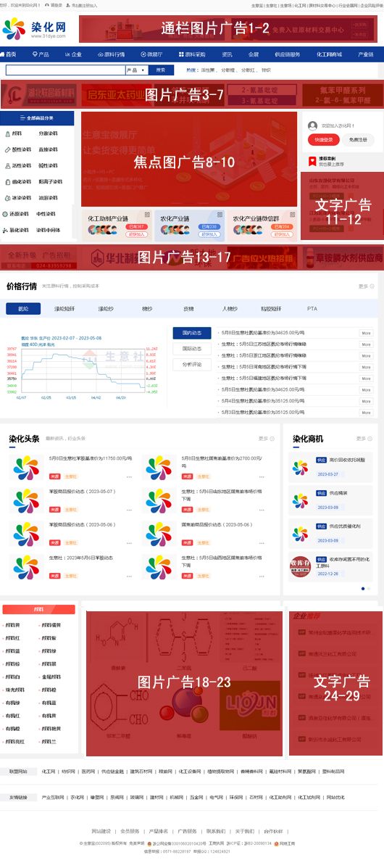
Task: Open 资讯 in the navigation bar
Action: pos(227,54)
